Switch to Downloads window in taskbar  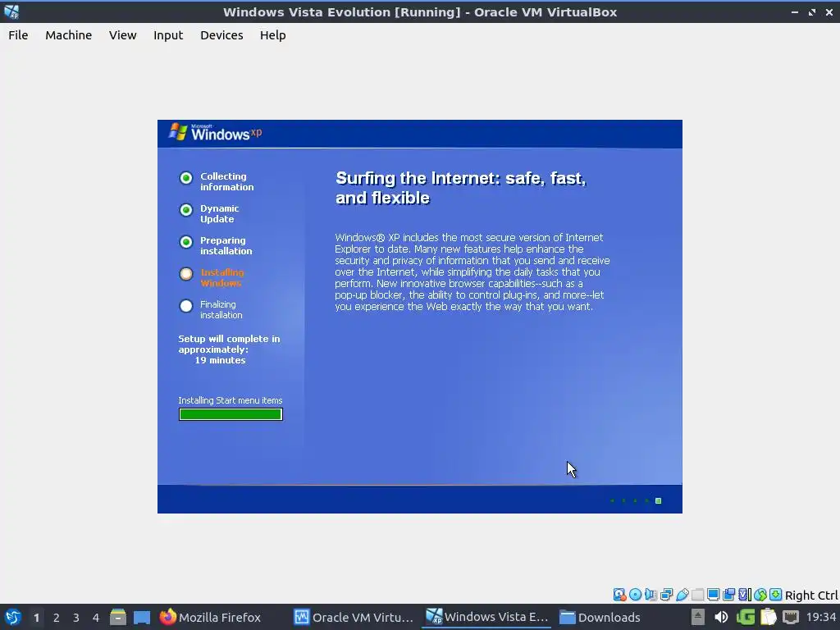tap(600, 617)
